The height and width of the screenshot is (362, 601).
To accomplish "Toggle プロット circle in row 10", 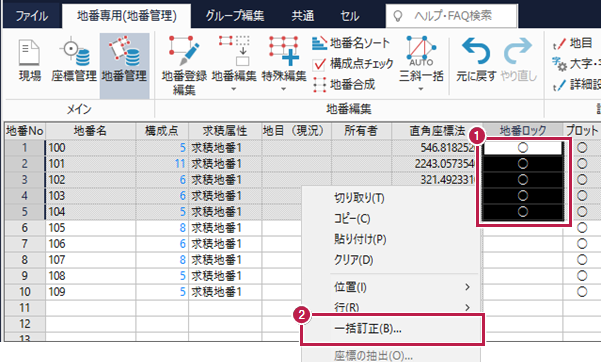I will click(x=582, y=292).
